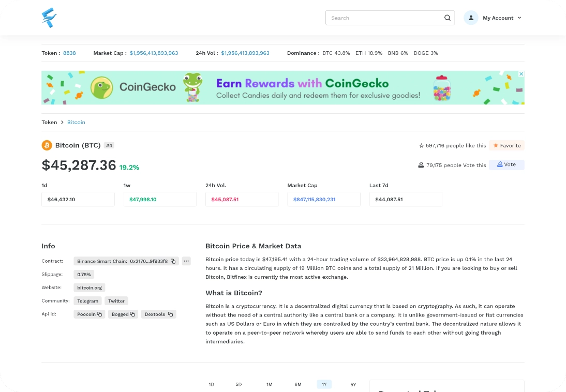This screenshot has height=392, width=566.
Task: Copy the Dextools API id
Action: click(x=170, y=314)
